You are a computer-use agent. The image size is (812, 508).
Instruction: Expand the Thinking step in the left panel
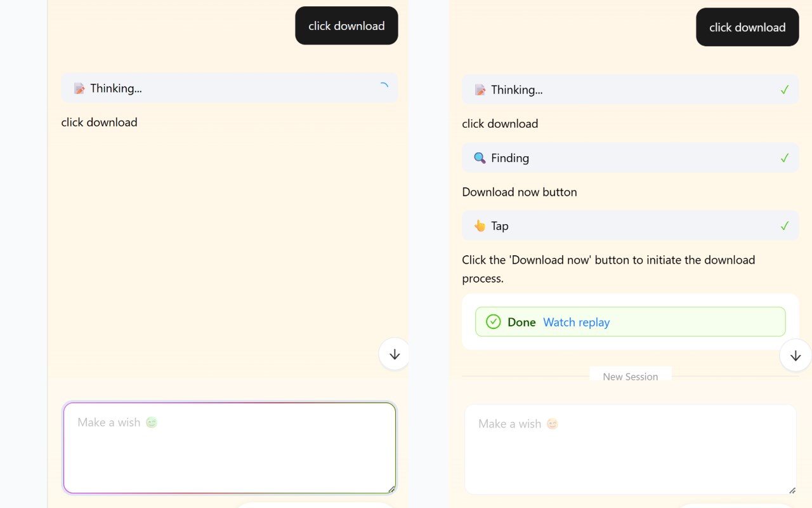[x=230, y=88]
